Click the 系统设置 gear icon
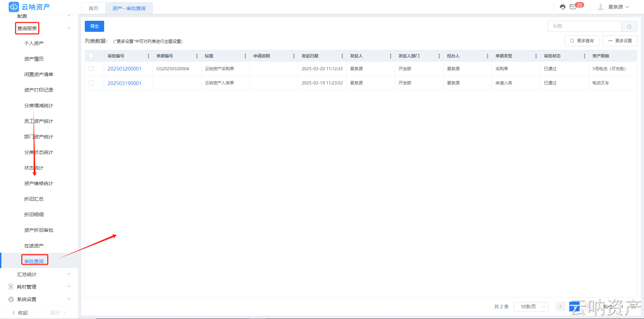This screenshot has height=319, width=644. coord(11,299)
